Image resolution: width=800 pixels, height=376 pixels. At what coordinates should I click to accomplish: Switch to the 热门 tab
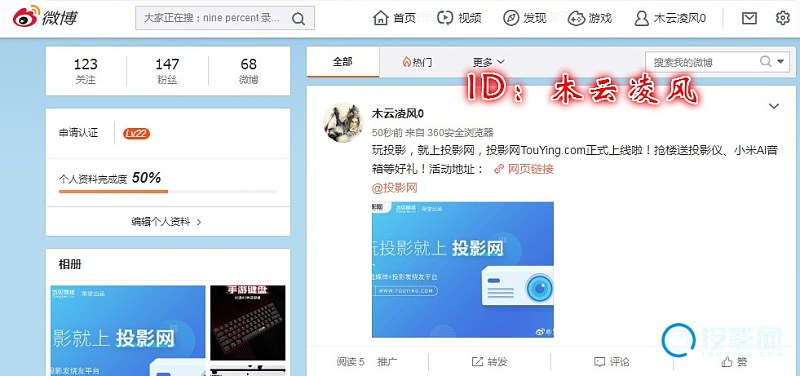417,62
